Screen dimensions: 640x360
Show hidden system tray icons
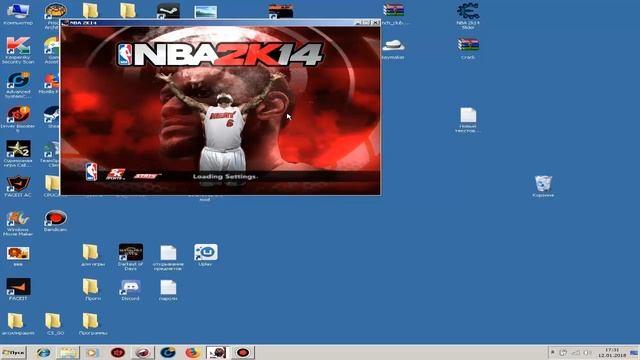click(x=553, y=352)
